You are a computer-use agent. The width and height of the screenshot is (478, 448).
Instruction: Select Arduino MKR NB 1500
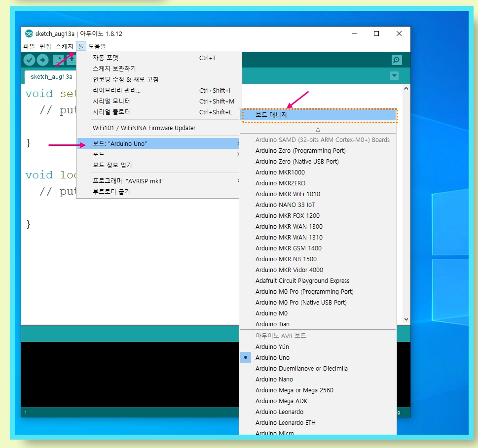click(318, 259)
